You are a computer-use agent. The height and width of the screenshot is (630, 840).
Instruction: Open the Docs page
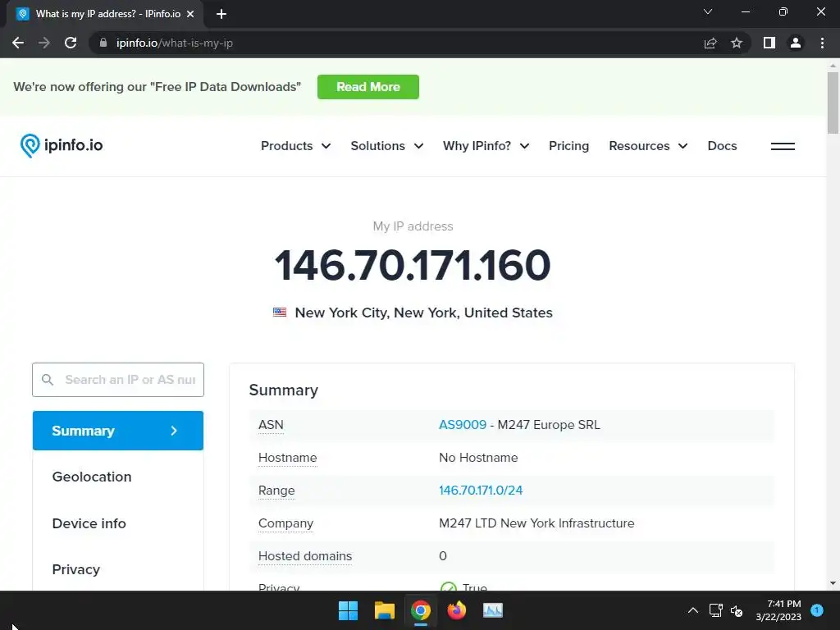pos(722,146)
